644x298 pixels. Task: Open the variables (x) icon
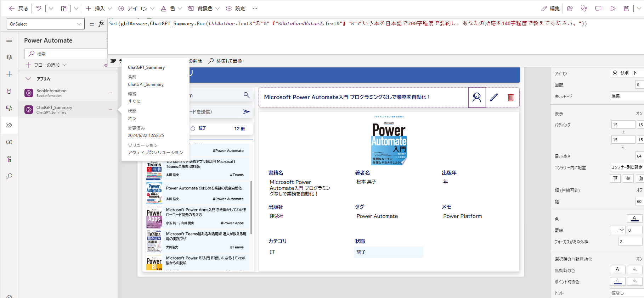9,142
